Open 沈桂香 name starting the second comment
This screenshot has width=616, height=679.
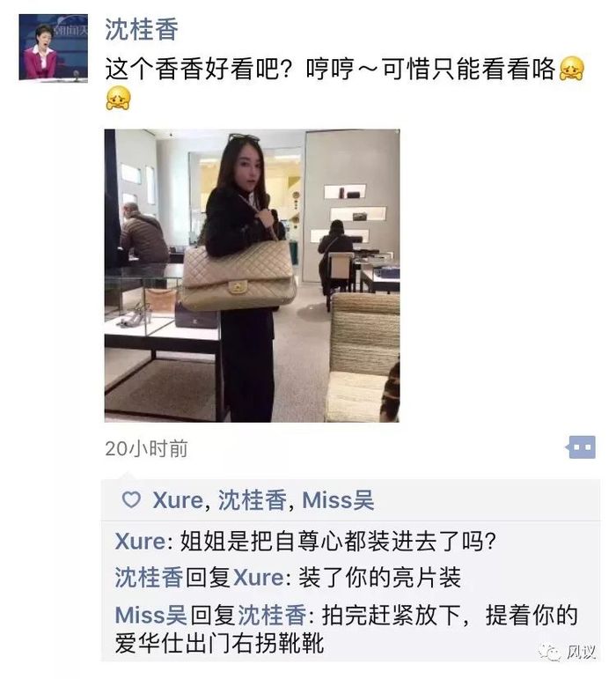click(150, 578)
